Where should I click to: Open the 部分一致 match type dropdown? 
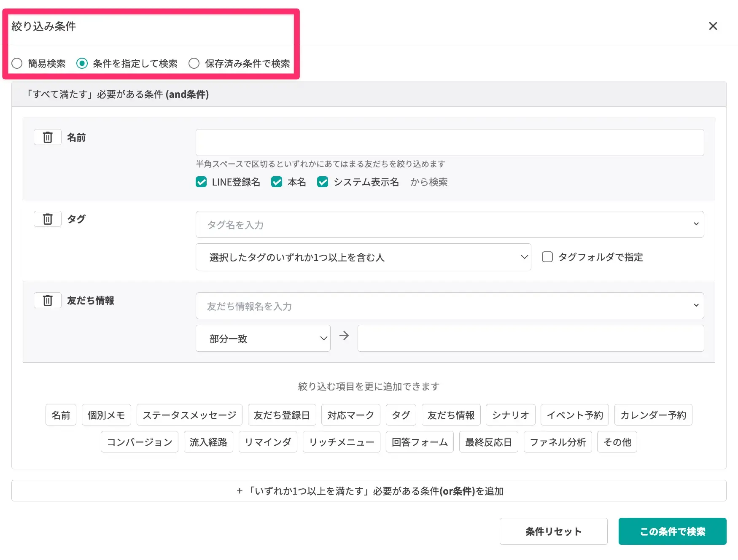(x=263, y=339)
